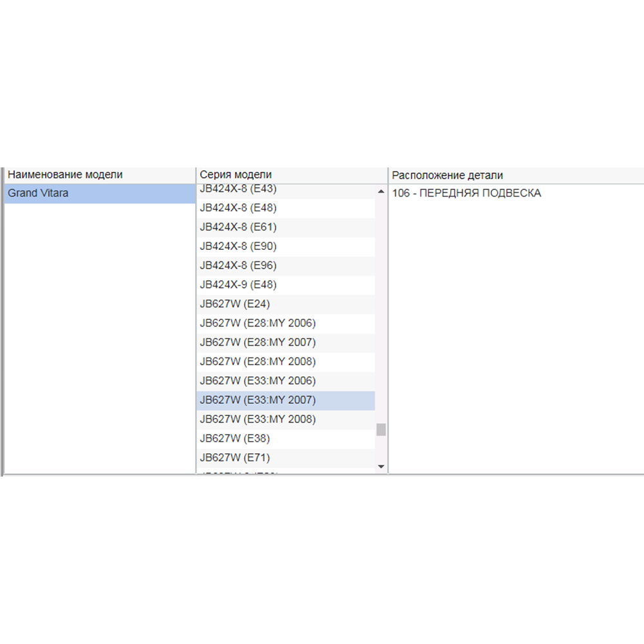Image resolution: width=644 pixels, height=644 pixels.
Task: Select series JB424X-8 (E90)
Action: pos(238,247)
